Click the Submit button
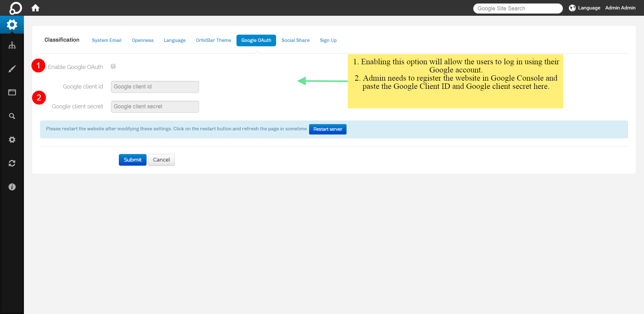644x314 pixels. click(132, 160)
